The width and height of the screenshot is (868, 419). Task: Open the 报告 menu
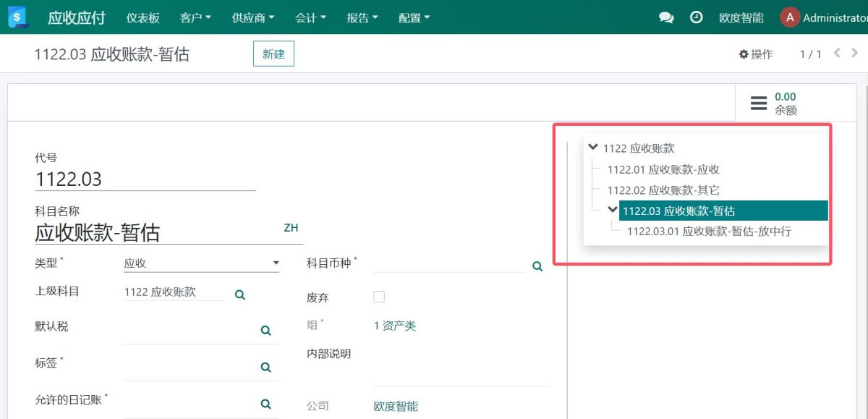pyautogui.click(x=362, y=18)
